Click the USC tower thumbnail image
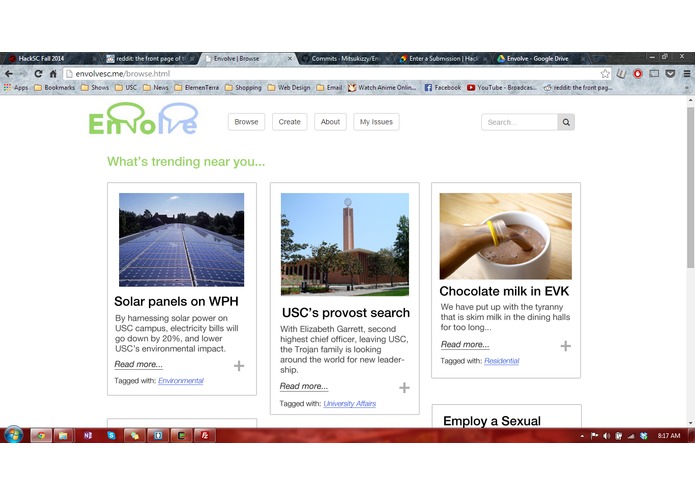695x494 pixels. pyautogui.click(x=345, y=244)
